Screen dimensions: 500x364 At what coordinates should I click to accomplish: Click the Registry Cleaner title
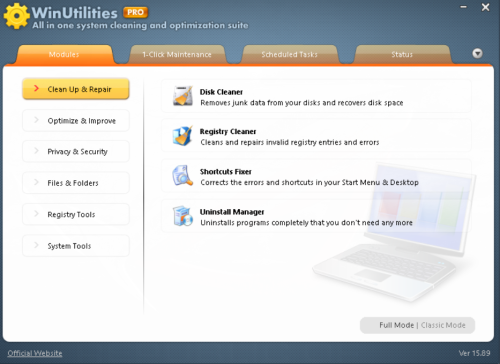(228, 132)
